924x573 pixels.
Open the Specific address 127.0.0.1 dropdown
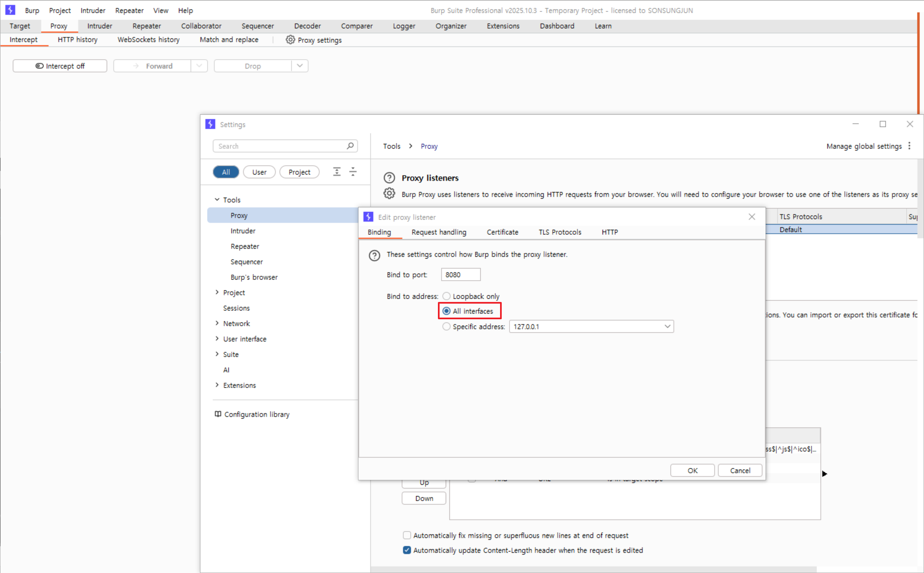(x=667, y=327)
